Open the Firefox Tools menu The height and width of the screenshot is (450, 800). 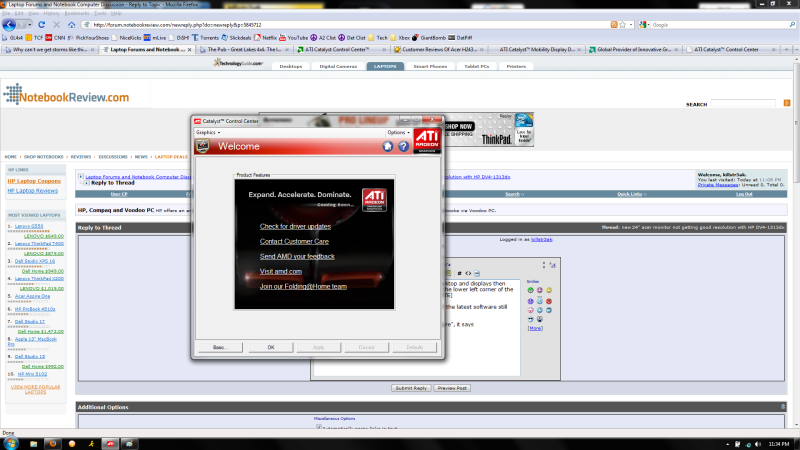coord(100,13)
